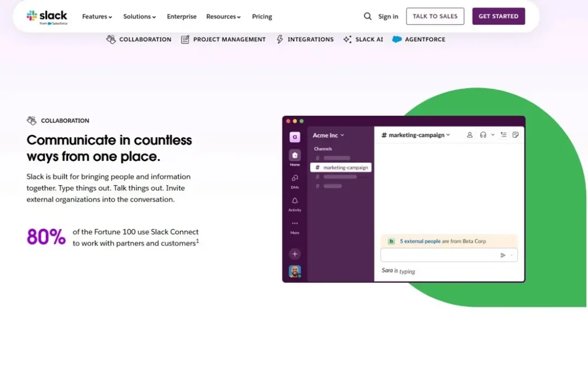Start a huddle with the headphones icon
Screen dimensions: 588x368
point(483,135)
